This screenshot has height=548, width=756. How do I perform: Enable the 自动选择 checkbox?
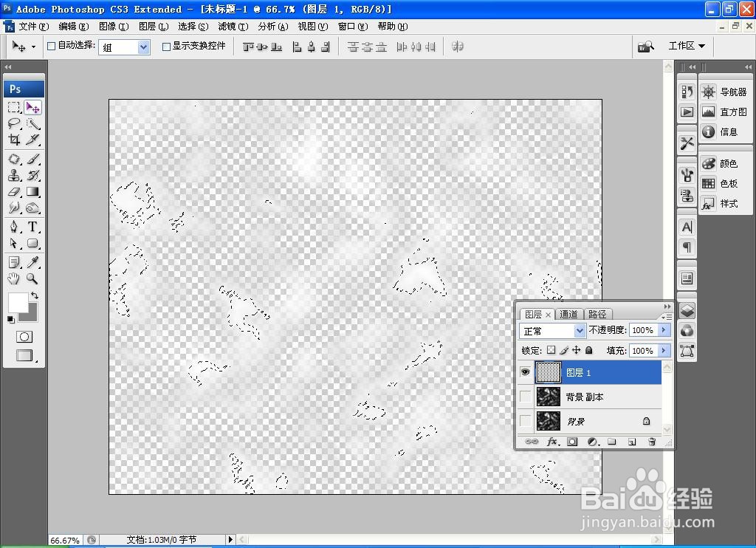tap(51, 47)
